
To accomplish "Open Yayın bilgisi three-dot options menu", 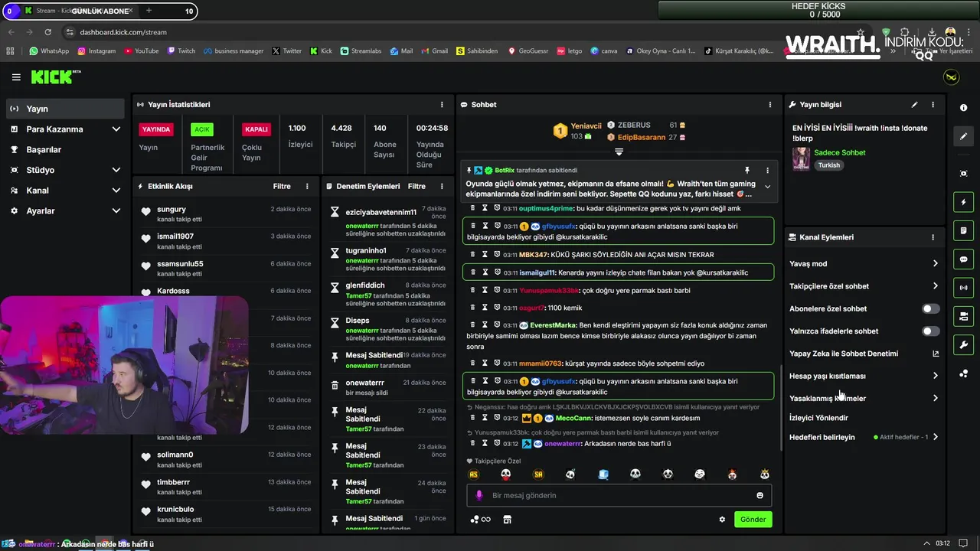I will coord(933,105).
